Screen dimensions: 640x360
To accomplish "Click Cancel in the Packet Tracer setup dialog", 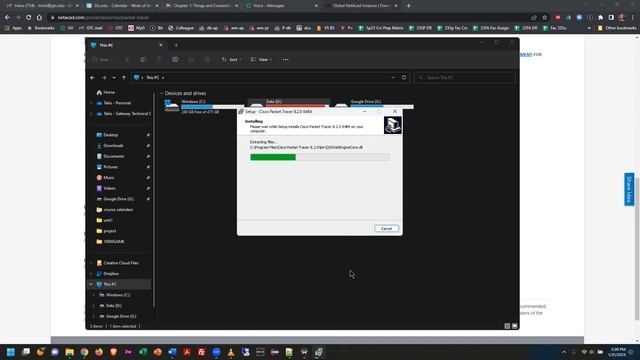I will pos(386,229).
